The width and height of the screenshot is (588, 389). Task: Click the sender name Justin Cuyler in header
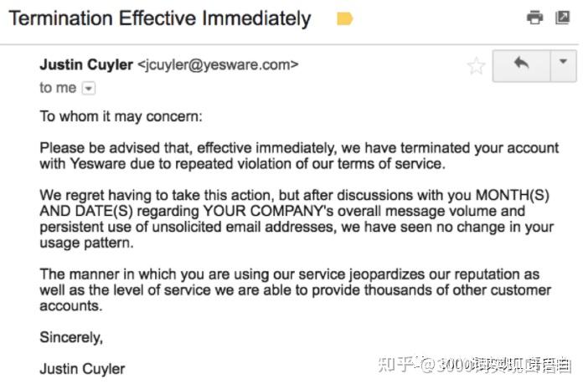pos(86,64)
